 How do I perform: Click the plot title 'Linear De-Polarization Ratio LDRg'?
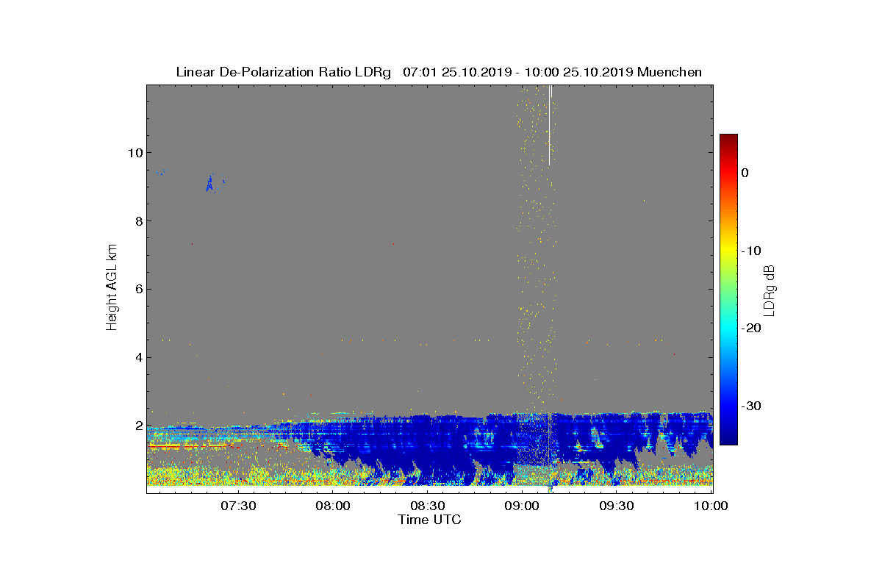tap(283, 72)
